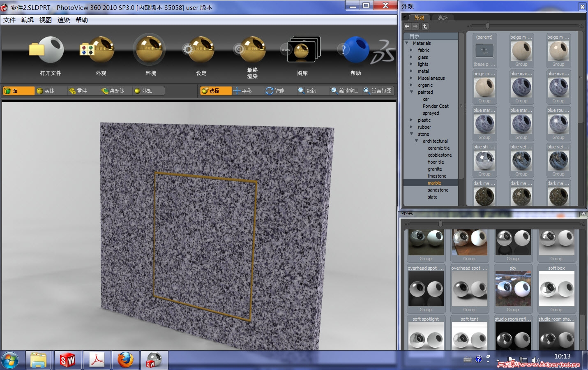This screenshot has width=588, height=370.
Task: Select the Powder Coat category
Action: [x=436, y=106]
